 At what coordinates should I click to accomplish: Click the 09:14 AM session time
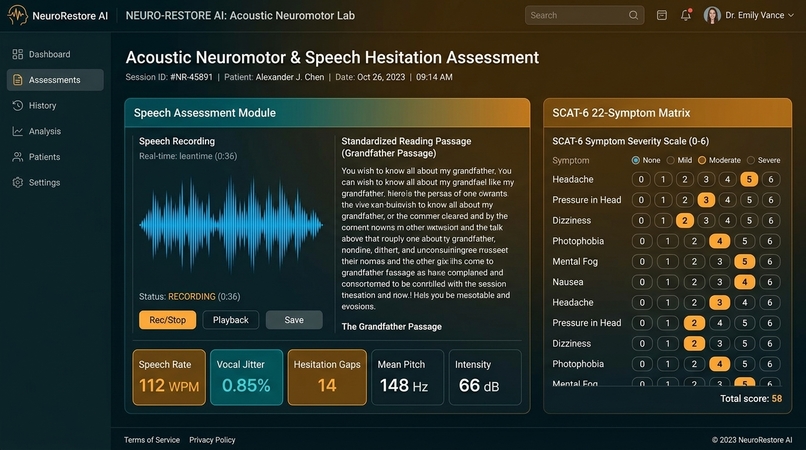pos(434,77)
